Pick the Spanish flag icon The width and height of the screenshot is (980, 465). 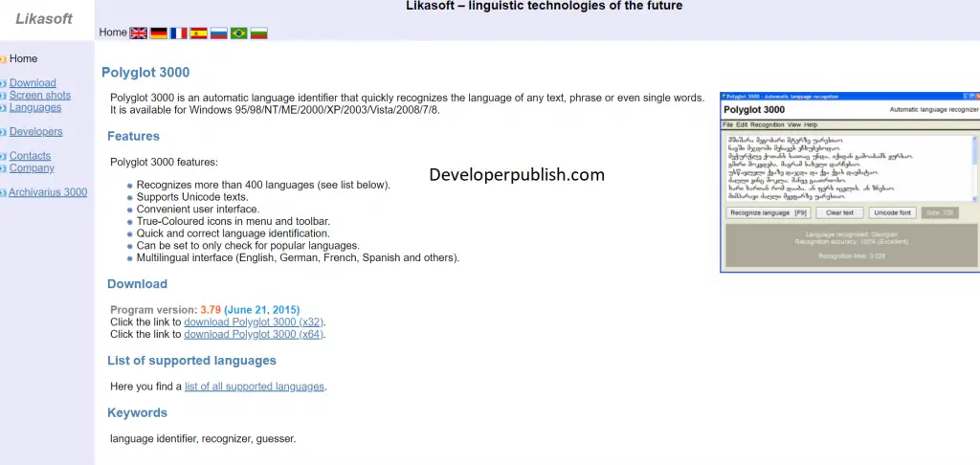(199, 33)
